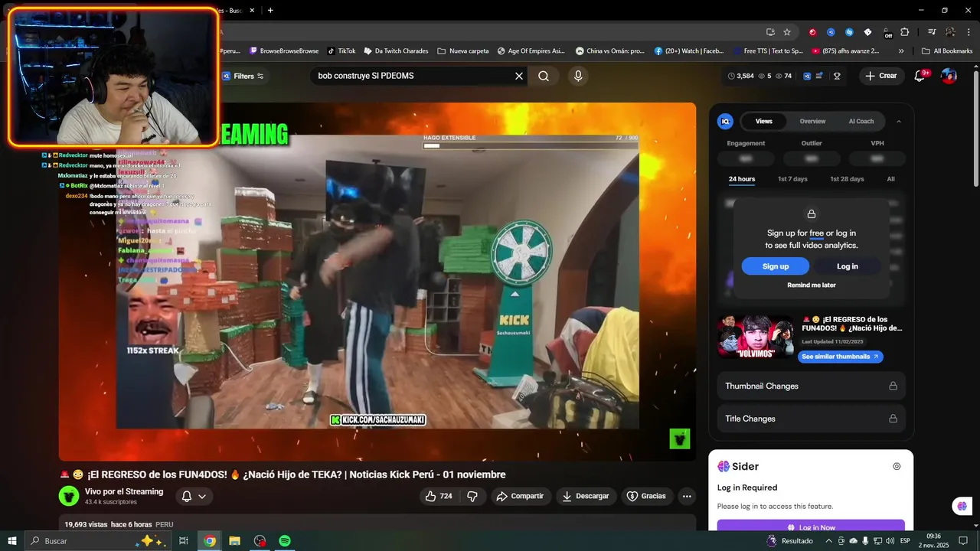980x551 pixels.
Task: Open the All Bookmarks folder
Action: point(947,51)
